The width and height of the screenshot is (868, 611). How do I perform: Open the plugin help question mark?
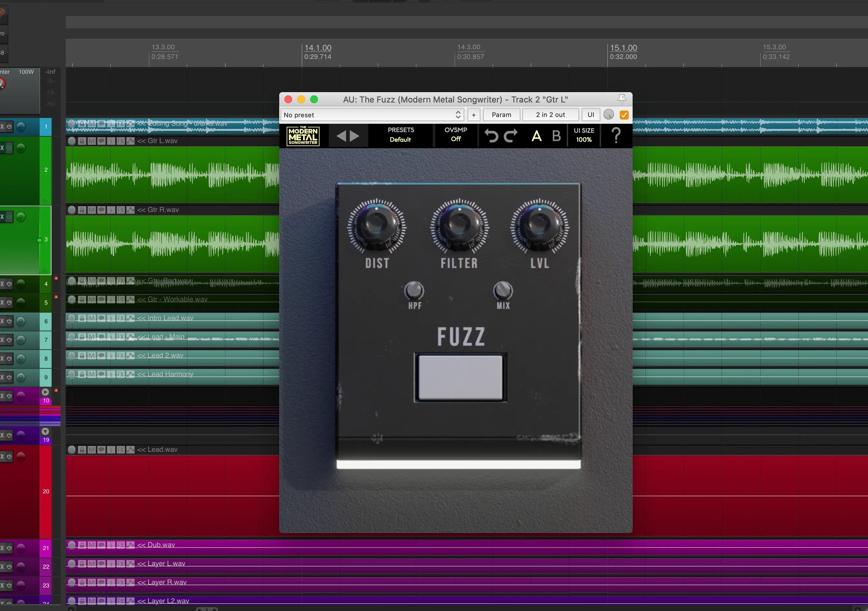616,135
